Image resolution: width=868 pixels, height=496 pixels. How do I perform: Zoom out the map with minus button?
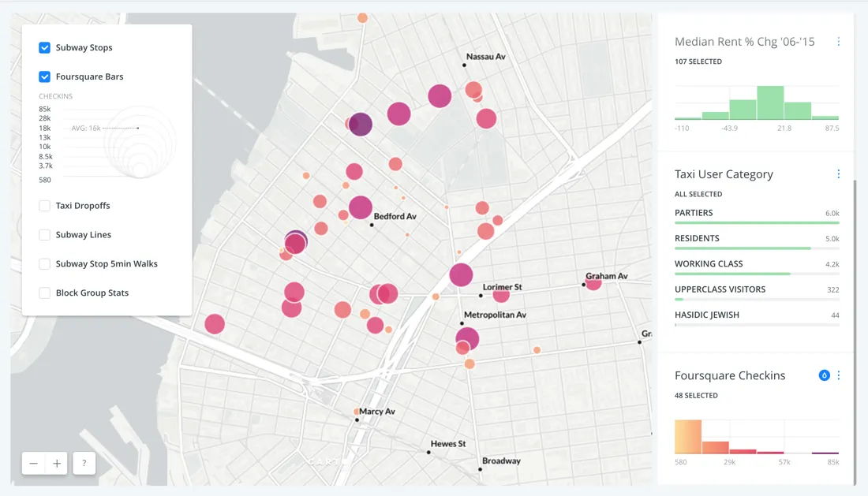34,464
